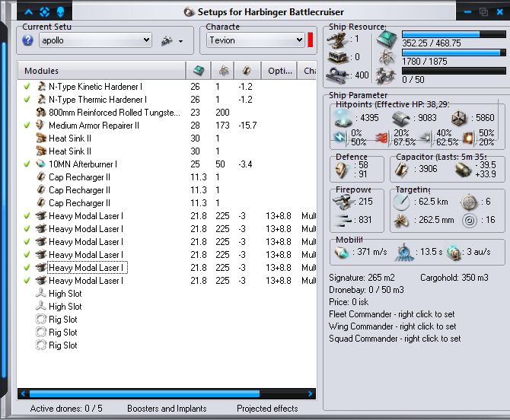
Task: Click the capacitor amount icon showing 3906
Action: click(x=402, y=170)
